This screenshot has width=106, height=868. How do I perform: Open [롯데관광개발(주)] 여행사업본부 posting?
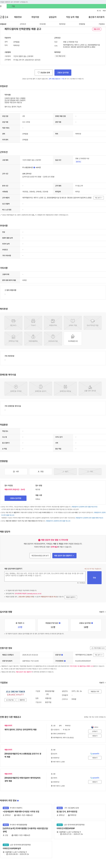click(x=23, y=779)
